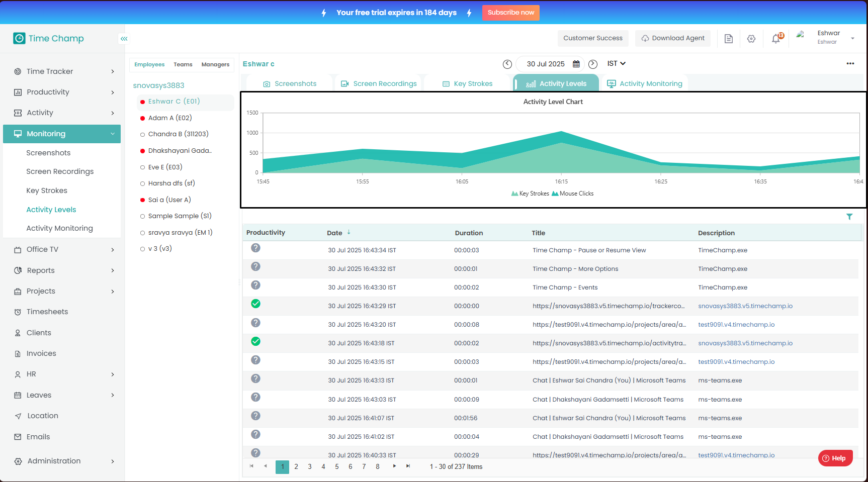The height and width of the screenshot is (482, 868).
Task: Click the notification bell icon
Action: [776, 39]
